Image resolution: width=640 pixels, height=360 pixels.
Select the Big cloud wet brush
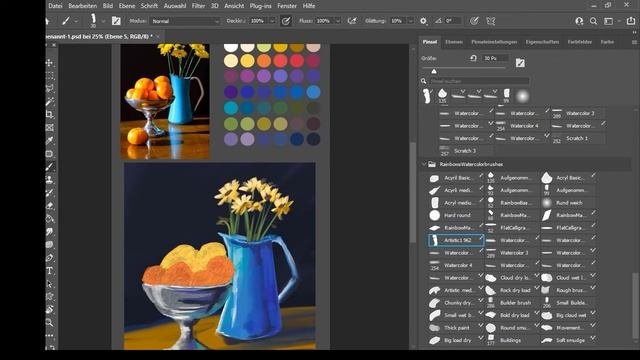(x=568, y=315)
